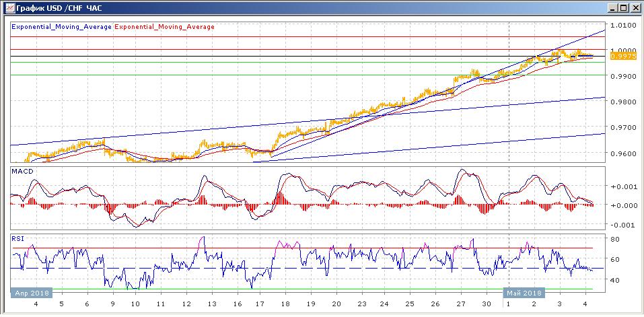Click the red Exponential_Moving_Average legend label

pyautogui.click(x=165, y=27)
